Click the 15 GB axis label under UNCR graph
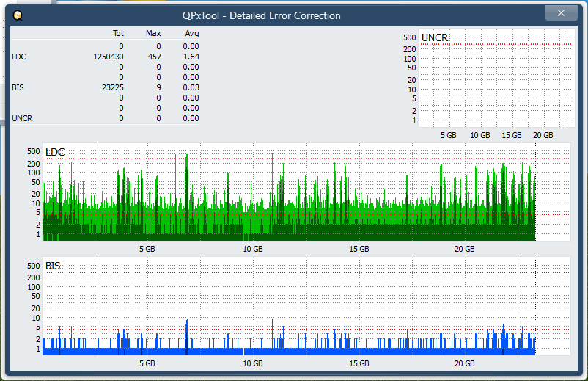The height and width of the screenshot is (381, 588). 512,135
